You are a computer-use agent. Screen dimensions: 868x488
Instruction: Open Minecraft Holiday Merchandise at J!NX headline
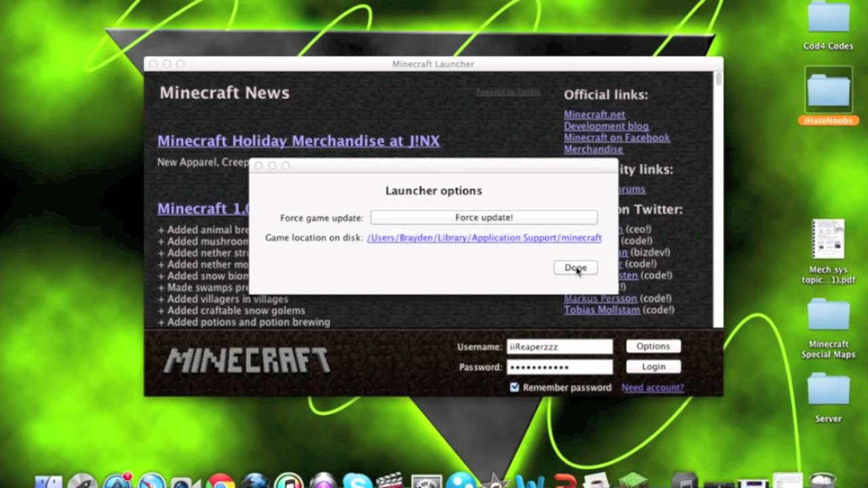[x=298, y=141]
